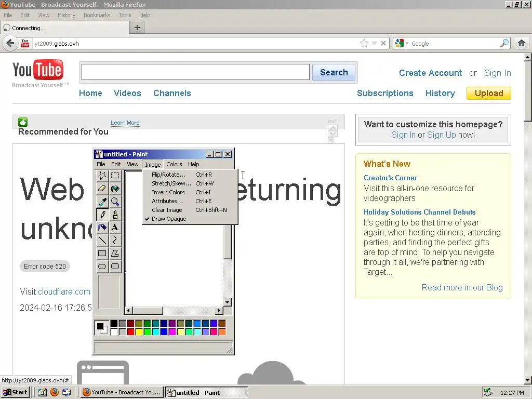The height and width of the screenshot is (399, 532).
Task: Select the Polygon shape tool
Action: pyautogui.click(x=115, y=253)
